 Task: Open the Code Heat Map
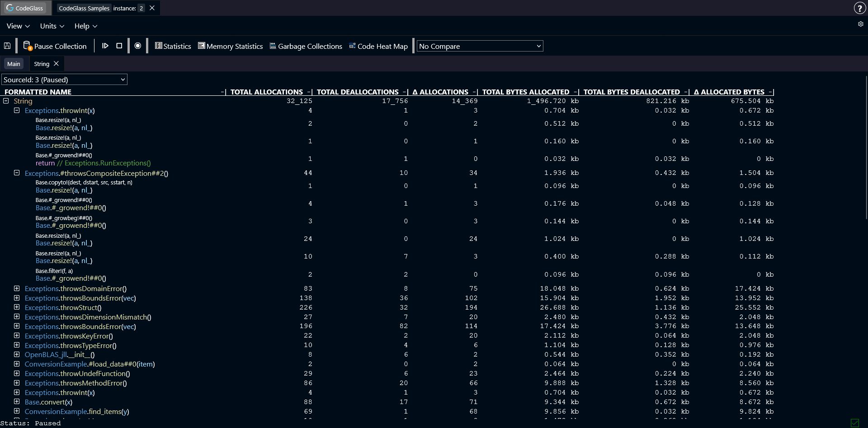[x=378, y=46]
